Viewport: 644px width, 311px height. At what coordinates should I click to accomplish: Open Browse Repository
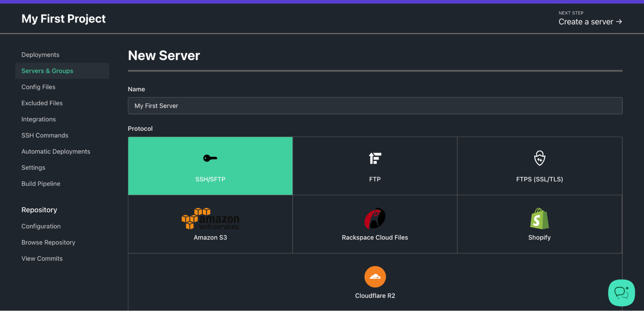[x=48, y=242]
